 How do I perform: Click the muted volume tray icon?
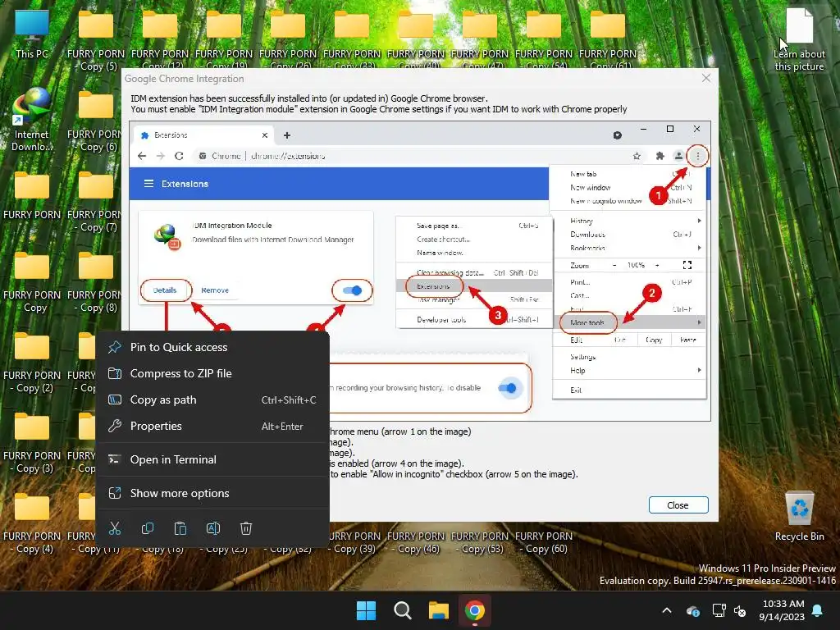click(x=741, y=610)
